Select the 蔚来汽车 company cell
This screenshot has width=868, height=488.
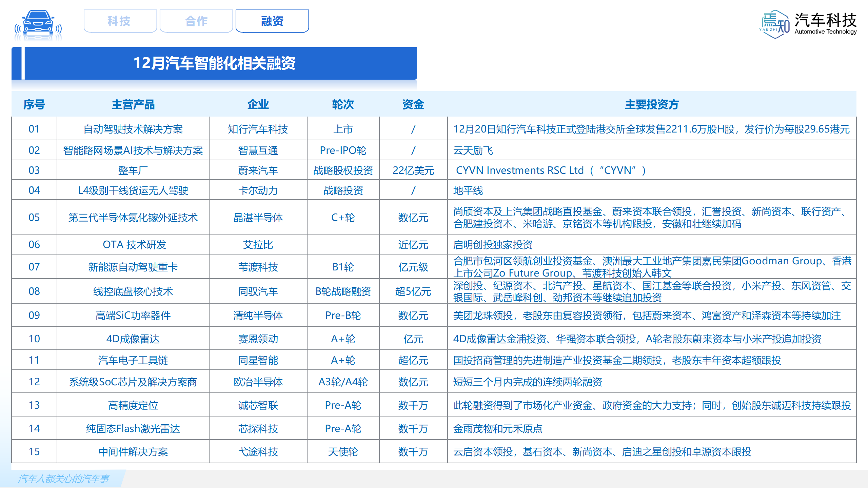coord(258,170)
